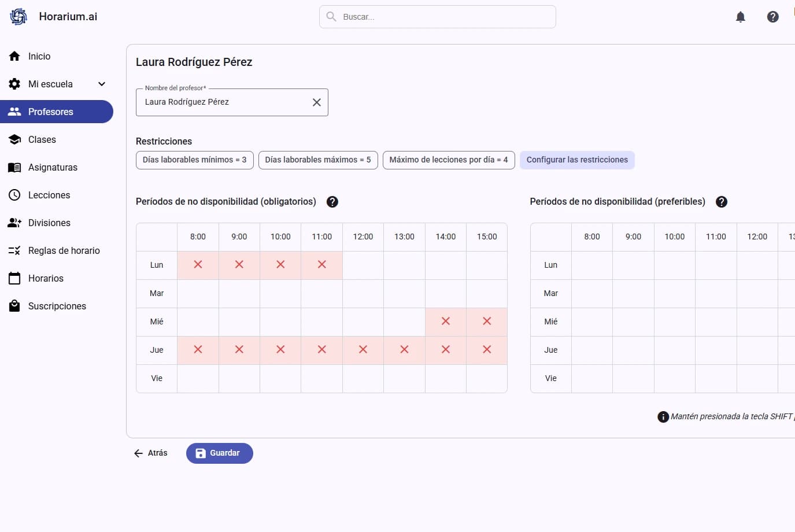The image size is (795, 532).
Task: Go back with the Atrás link
Action: [151, 453]
